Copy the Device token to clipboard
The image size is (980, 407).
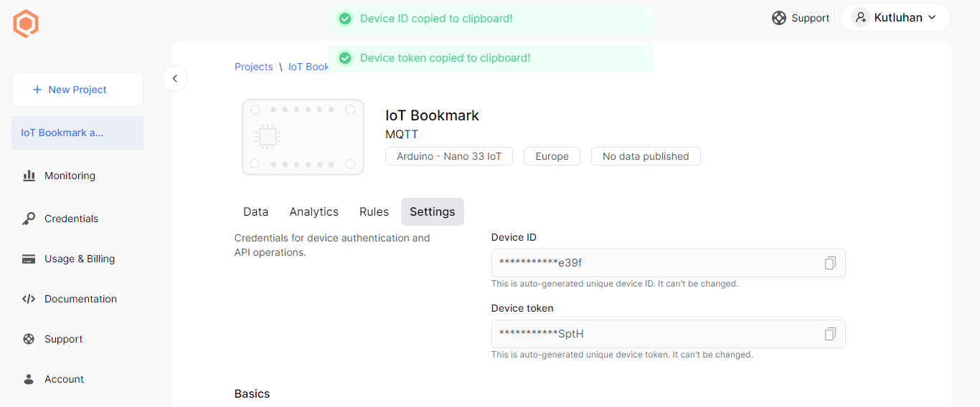tap(830, 334)
